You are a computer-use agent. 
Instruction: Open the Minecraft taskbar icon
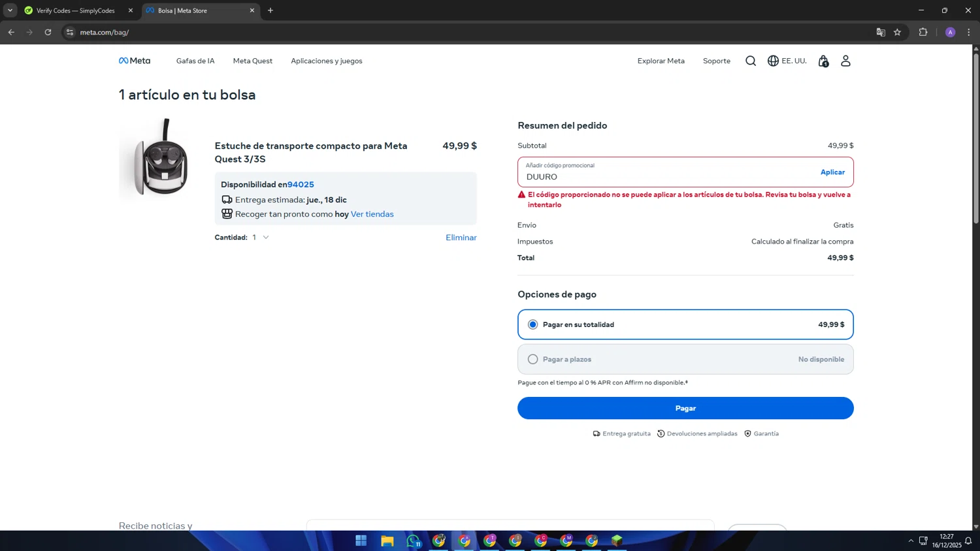(617, 541)
